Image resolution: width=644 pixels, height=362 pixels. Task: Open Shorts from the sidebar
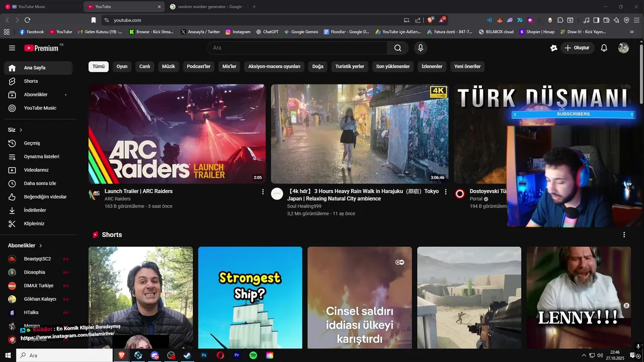pos(38,81)
